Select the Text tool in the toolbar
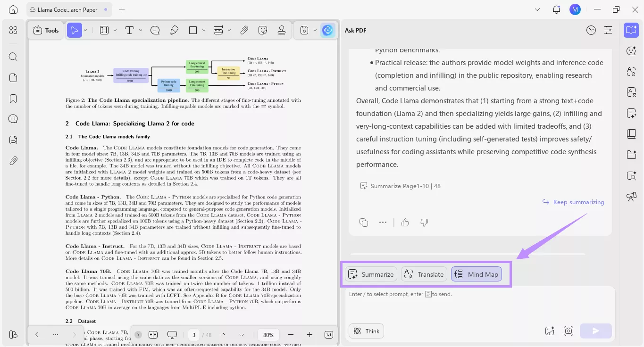The height and width of the screenshot is (347, 644). tap(129, 30)
